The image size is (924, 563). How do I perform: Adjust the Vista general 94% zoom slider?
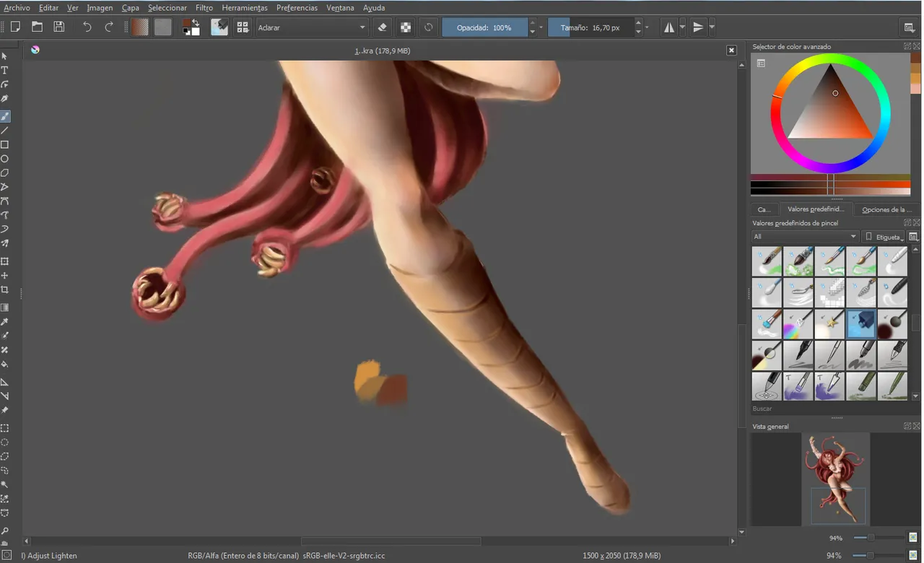coord(879,538)
